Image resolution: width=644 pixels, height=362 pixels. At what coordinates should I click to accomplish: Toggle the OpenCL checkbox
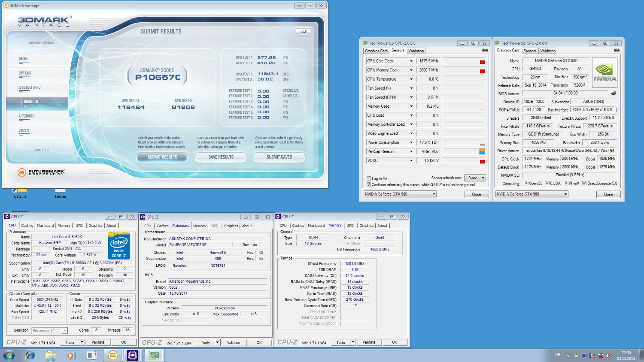(x=526, y=183)
